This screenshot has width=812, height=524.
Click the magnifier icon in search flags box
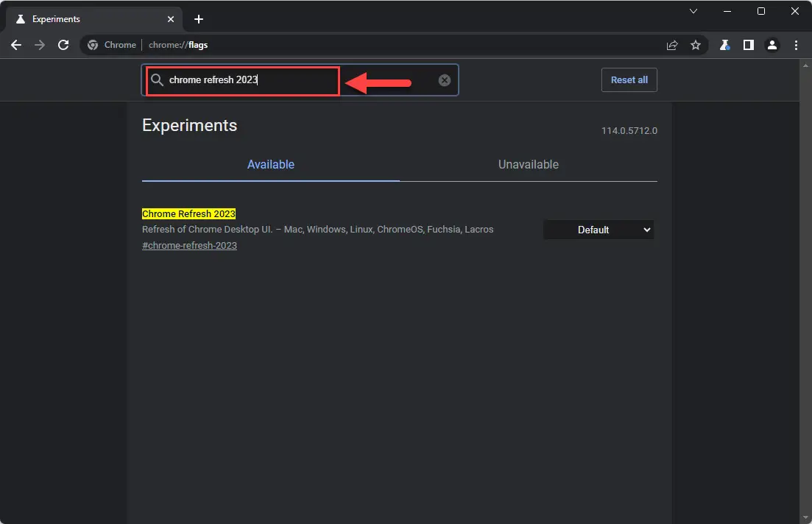point(157,79)
